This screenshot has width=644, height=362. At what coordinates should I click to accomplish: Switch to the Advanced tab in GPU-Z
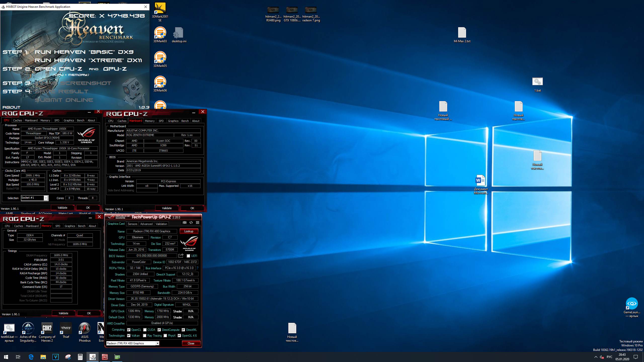point(146,224)
